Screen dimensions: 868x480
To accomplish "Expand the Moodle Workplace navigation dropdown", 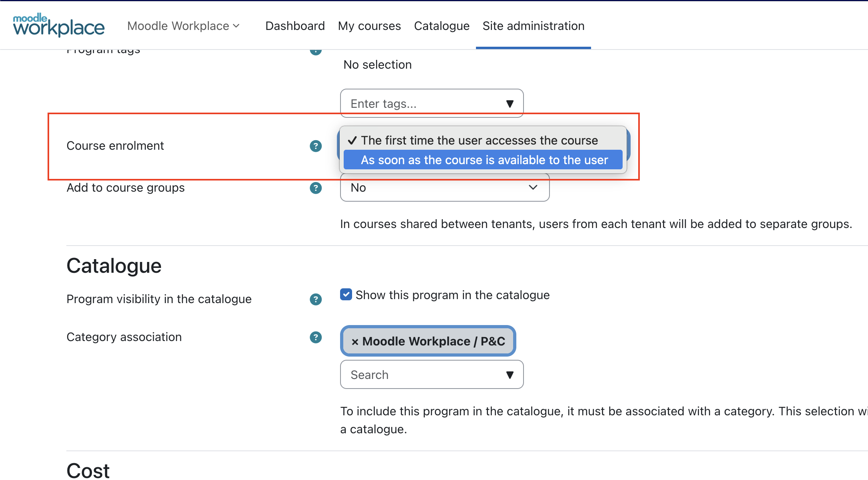I will [x=183, y=26].
